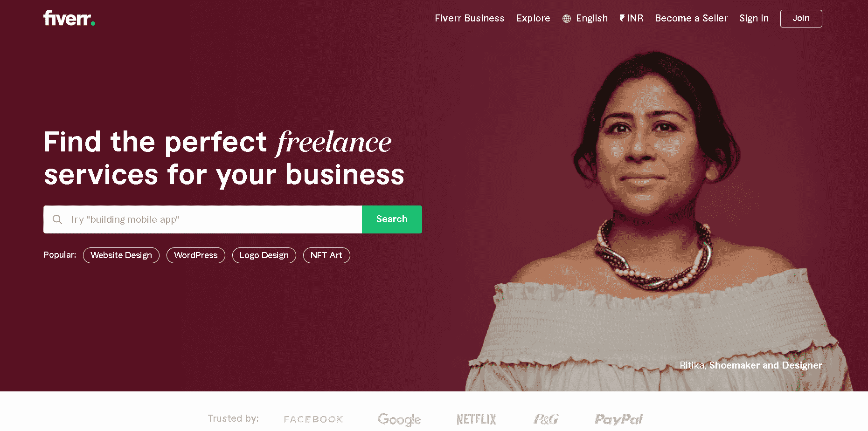Click the Facebook logo
This screenshot has width=868, height=431.
[313, 419]
